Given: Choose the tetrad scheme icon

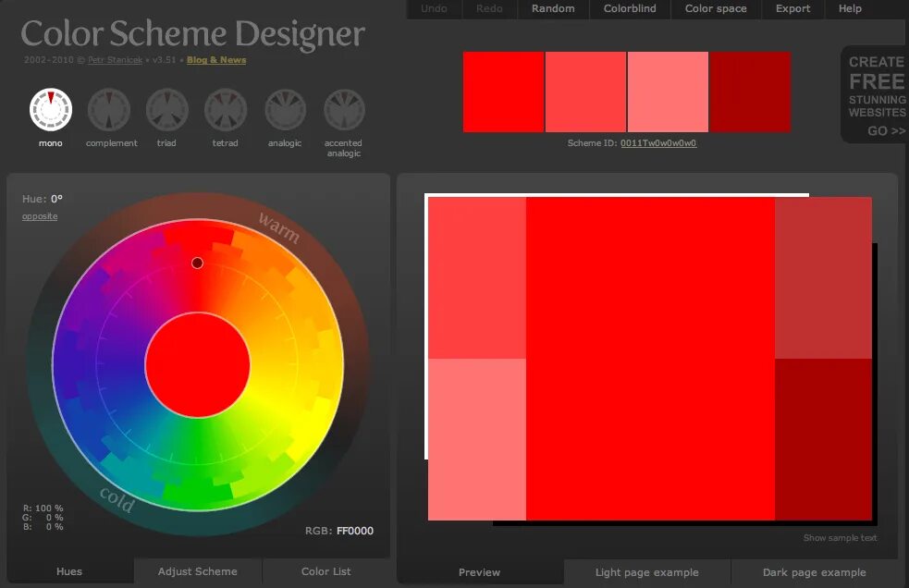Looking at the screenshot, I should point(226,107).
